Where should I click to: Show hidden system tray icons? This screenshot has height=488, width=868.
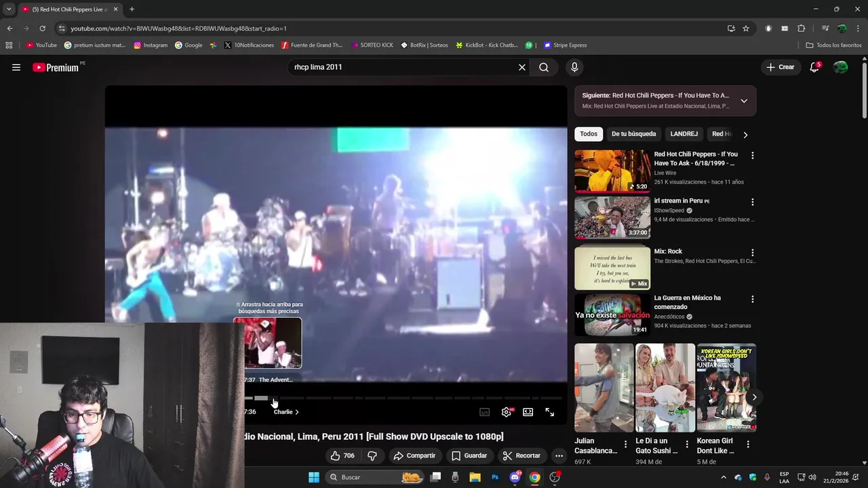(x=724, y=477)
